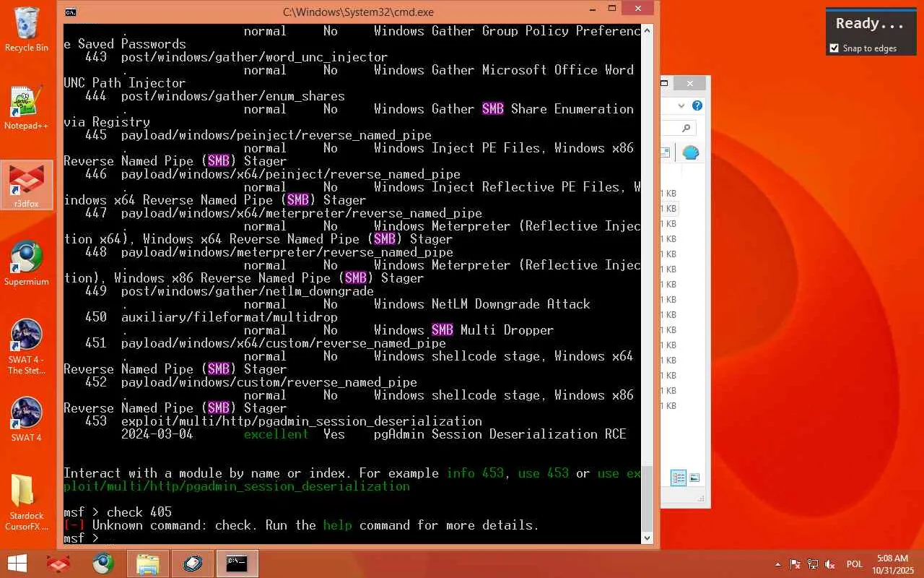
Task: Change the POL input language
Action: pos(855,564)
